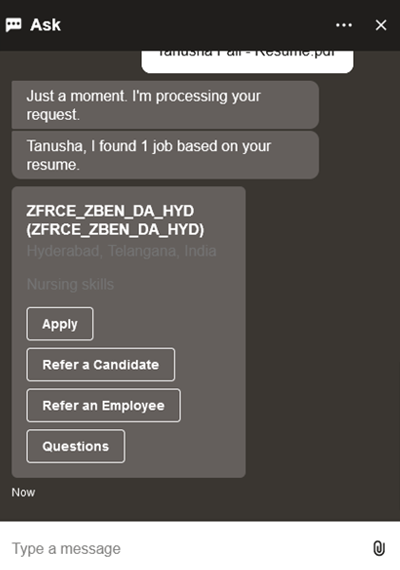Select the 'Just a moment' processing message
400x570 pixels.
coord(165,105)
